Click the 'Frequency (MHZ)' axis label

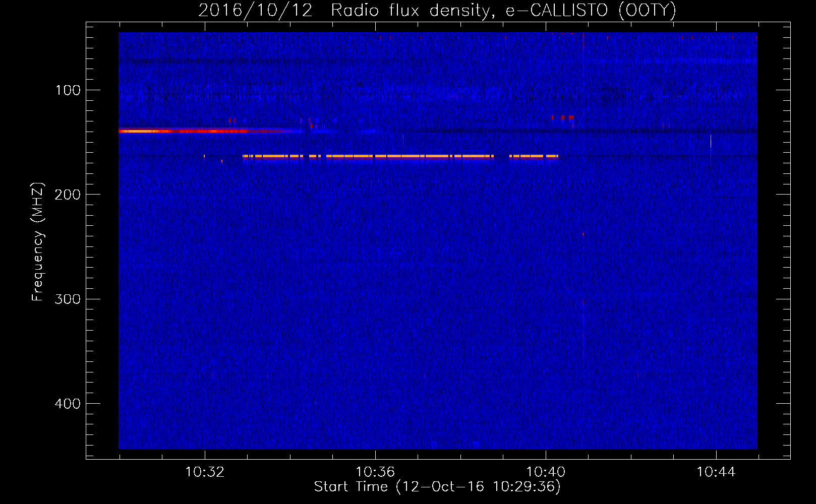click(x=38, y=242)
